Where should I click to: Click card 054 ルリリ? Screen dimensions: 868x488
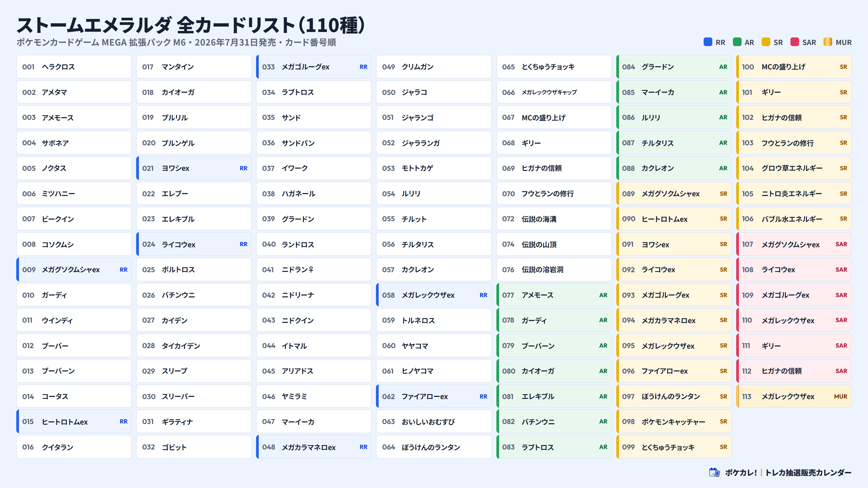pyautogui.click(x=434, y=193)
